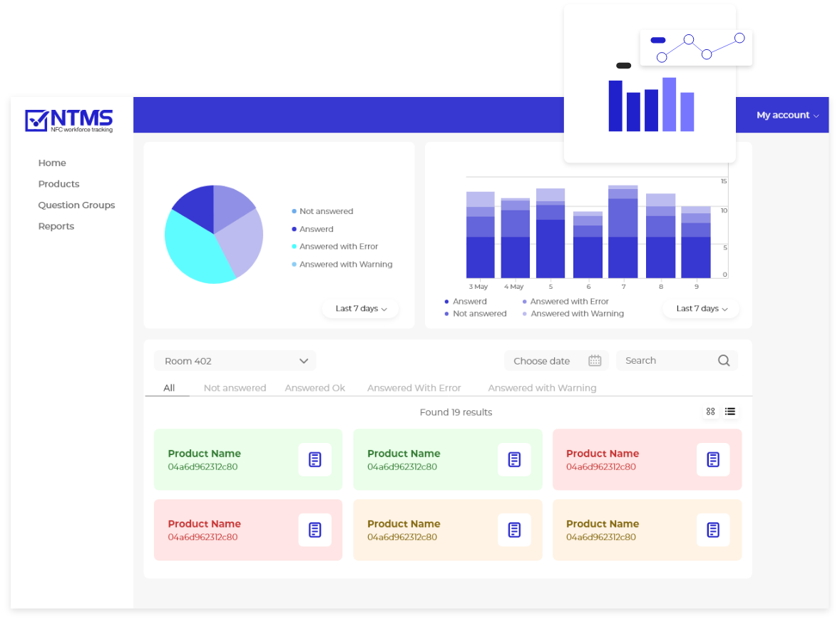This screenshot has height=622, width=840.
Task: Click Answered with Warning bar chart legend
Action: pyautogui.click(x=573, y=314)
